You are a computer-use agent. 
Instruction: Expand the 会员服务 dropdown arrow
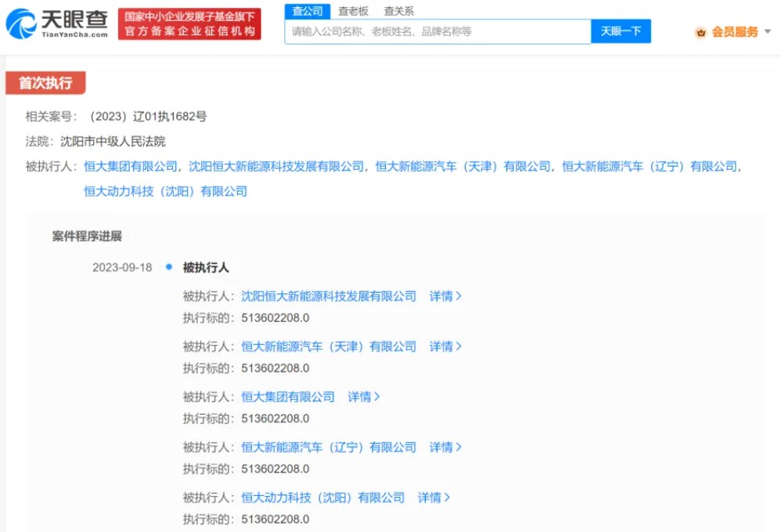pos(768,31)
